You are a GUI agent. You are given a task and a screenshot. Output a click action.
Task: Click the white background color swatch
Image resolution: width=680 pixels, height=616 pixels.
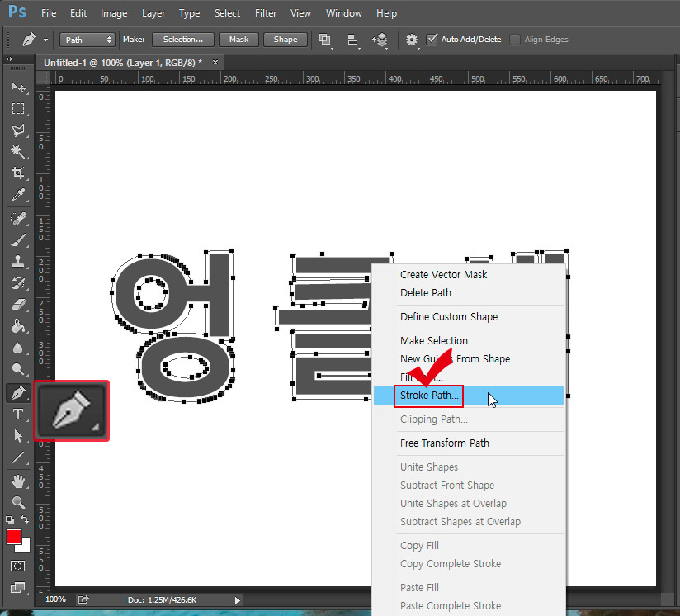click(25, 547)
